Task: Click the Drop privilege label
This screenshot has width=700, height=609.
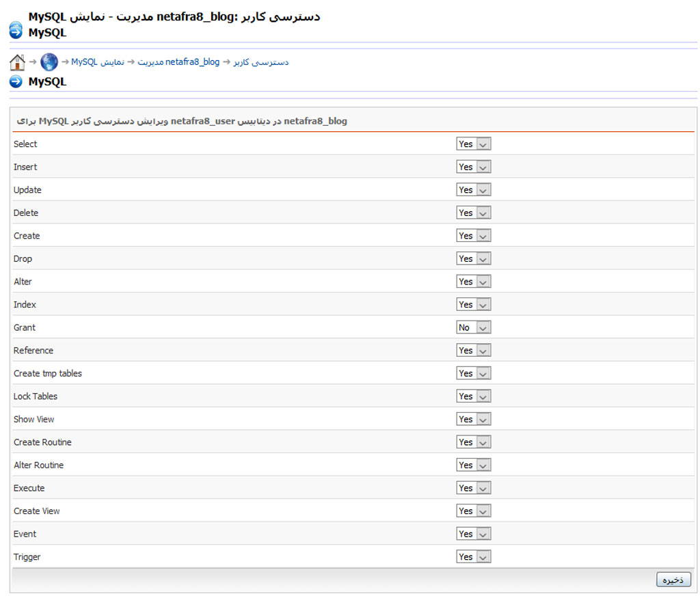Action: tap(23, 259)
